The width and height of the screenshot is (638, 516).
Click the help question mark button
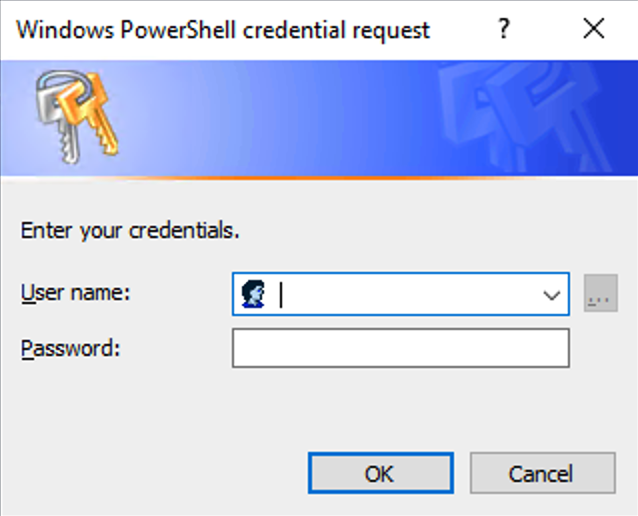504,29
